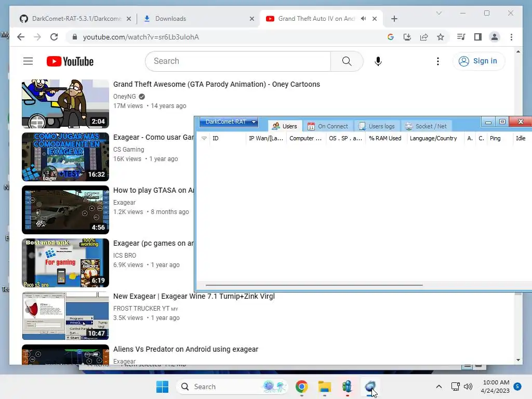Image resolution: width=532 pixels, height=399 pixels.
Task: Click the YouTube search magnifier button
Action: click(347, 61)
